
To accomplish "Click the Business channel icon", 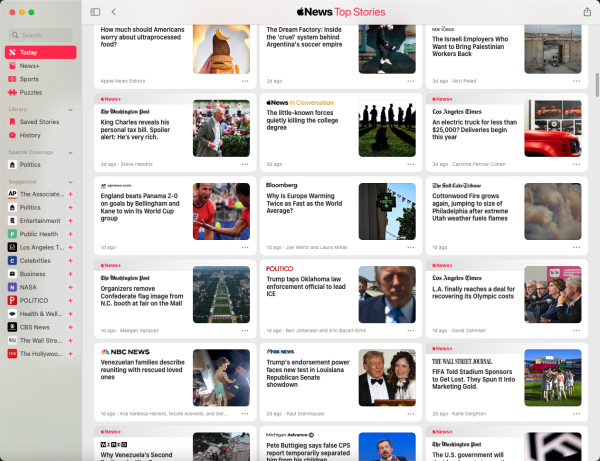I will (12, 274).
